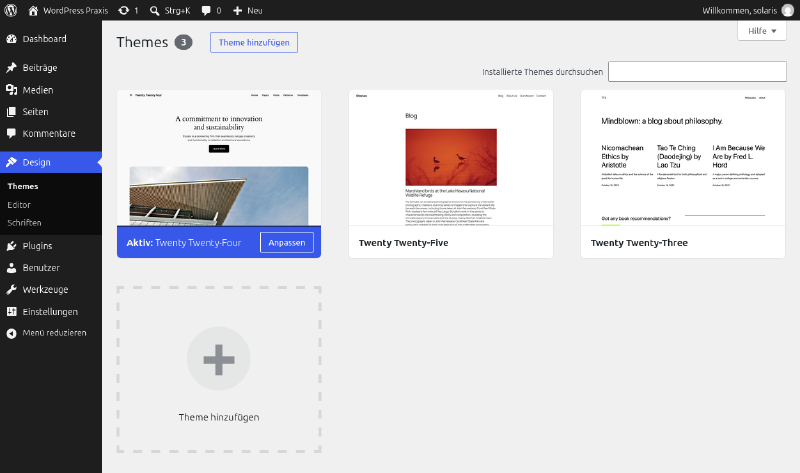
Task: Click the updates circular arrows icon
Action: coord(123,10)
